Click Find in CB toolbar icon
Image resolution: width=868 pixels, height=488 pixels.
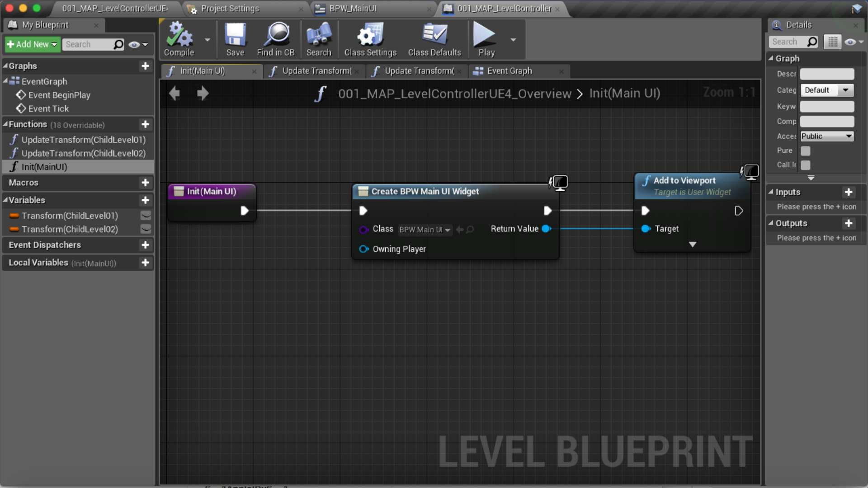click(x=275, y=39)
